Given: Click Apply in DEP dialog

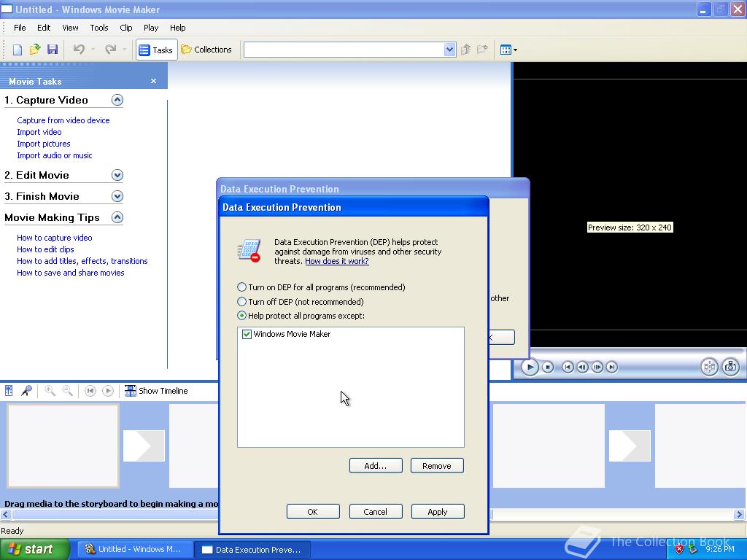Looking at the screenshot, I should tap(438, 511).
